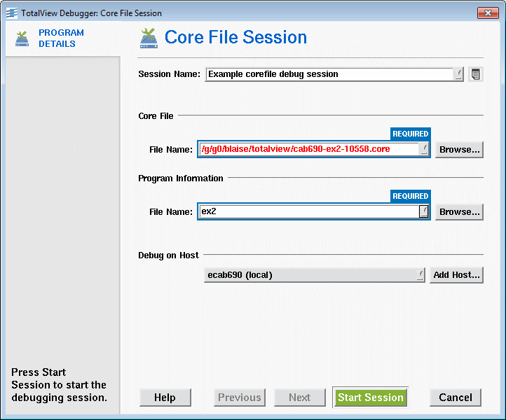
Task: Expand the program File Name dropdown
Action: pyautogui.click(x=424, y=212)
